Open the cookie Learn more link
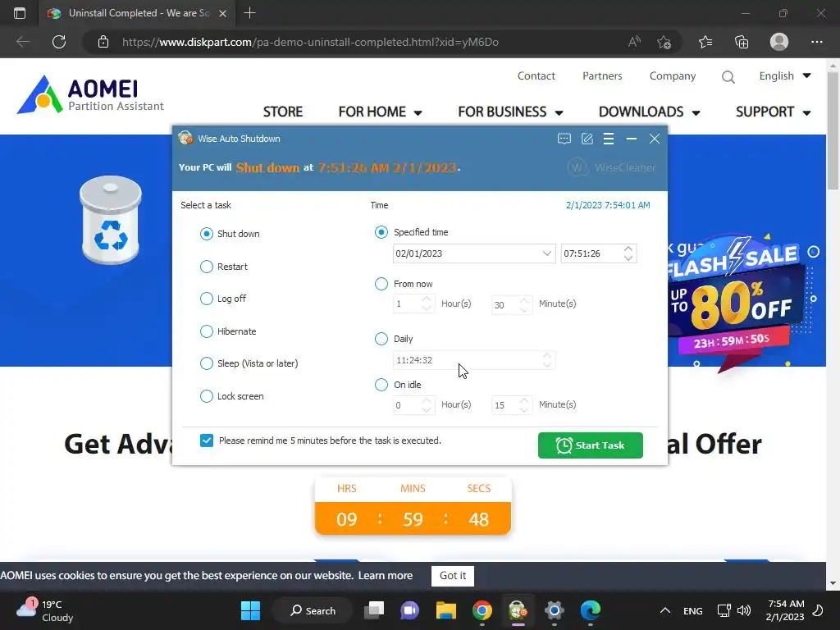This screenshot has width=840, height=630. pos(386,576)
